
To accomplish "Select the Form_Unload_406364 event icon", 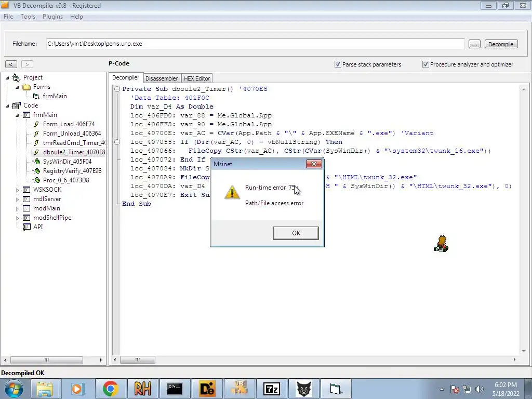I will click(x=36, y=134).
